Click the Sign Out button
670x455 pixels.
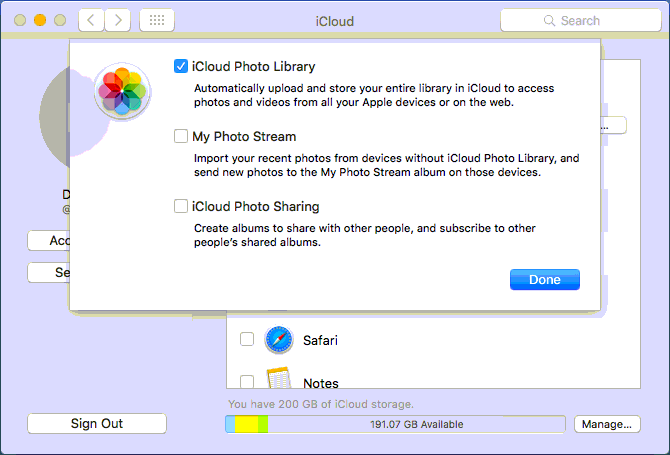coord(97,423)
